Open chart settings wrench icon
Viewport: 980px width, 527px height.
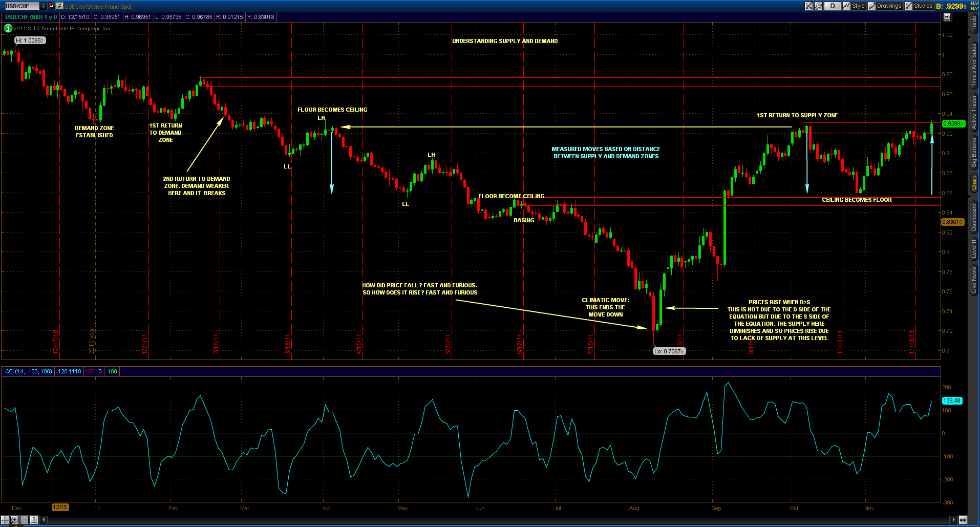click(818, 6)
